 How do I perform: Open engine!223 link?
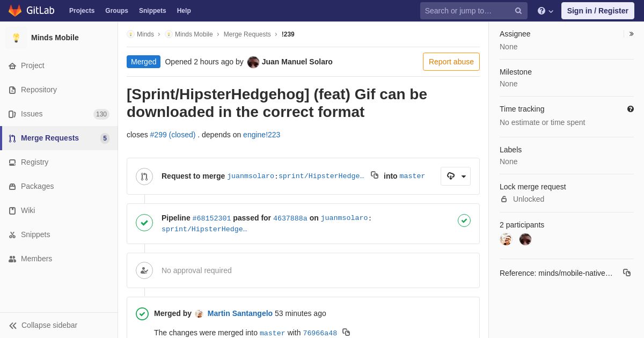(x=261, y=135)
